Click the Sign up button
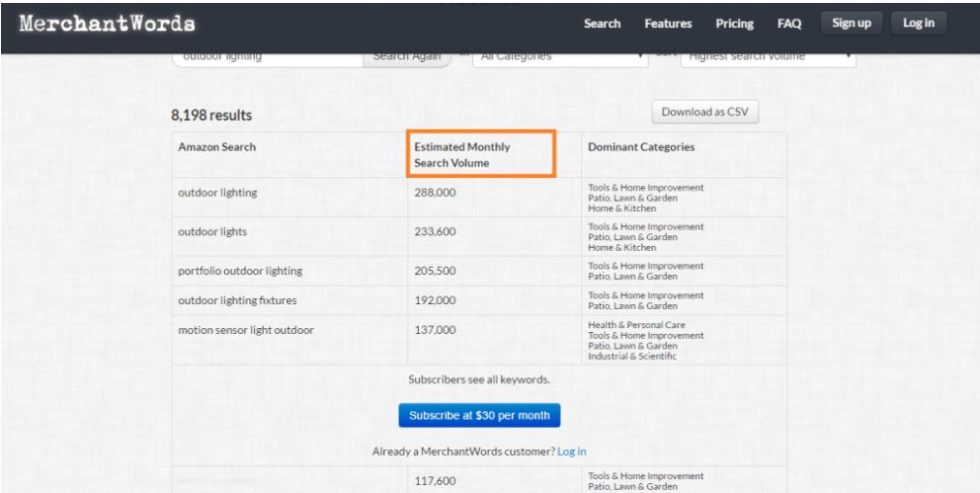This screenshot has width=980, height=493. [x=851, y=24]
